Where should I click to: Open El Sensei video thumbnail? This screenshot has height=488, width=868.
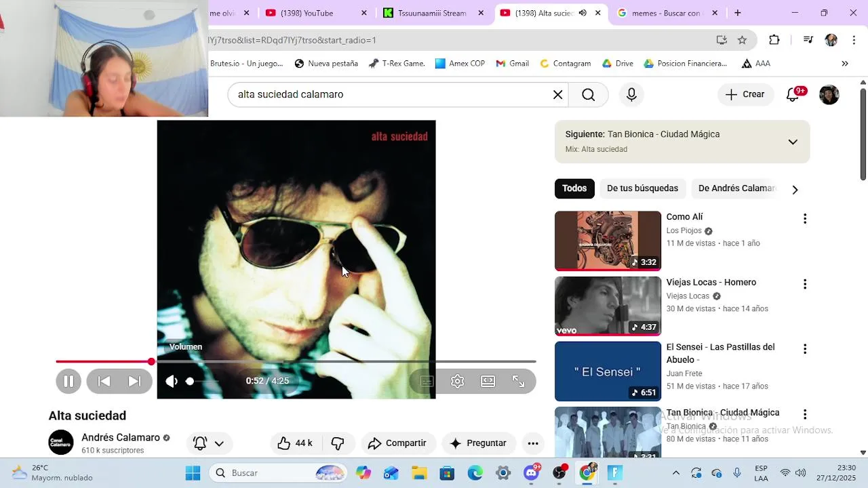click(x=608, y=371)
